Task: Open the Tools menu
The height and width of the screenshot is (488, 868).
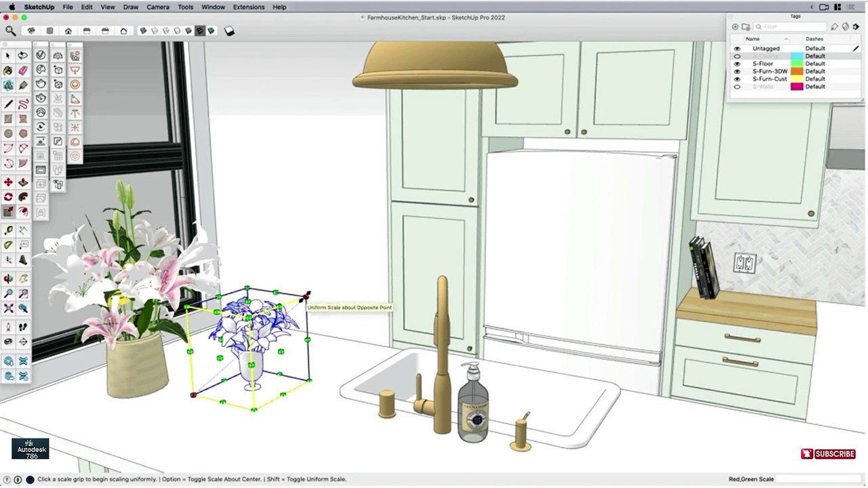Action: (185, 7)
